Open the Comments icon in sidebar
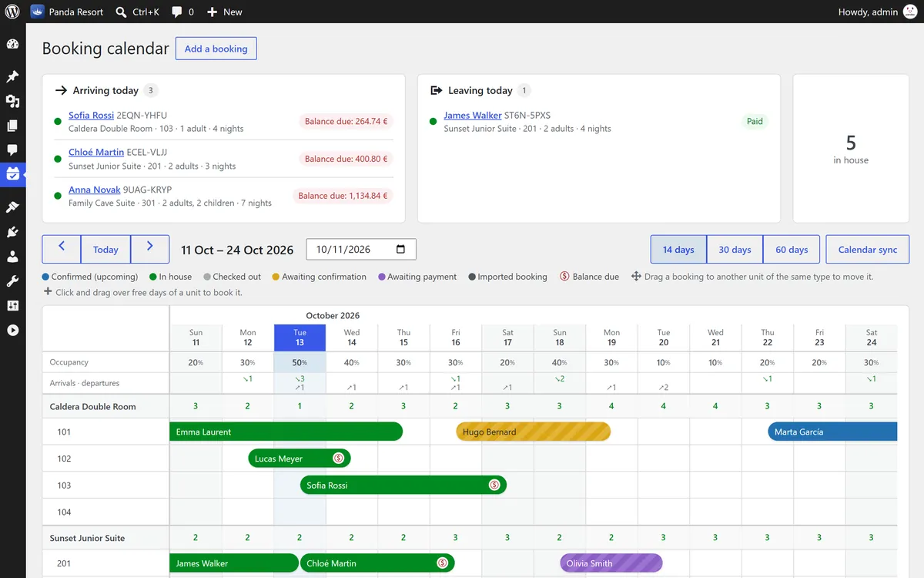 point(12,150)
